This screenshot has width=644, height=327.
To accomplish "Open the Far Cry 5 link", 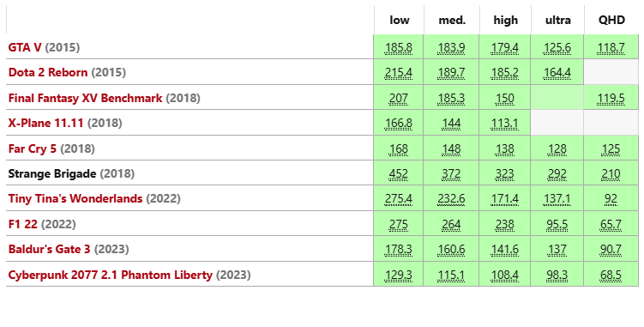I will tap(32, 148).
